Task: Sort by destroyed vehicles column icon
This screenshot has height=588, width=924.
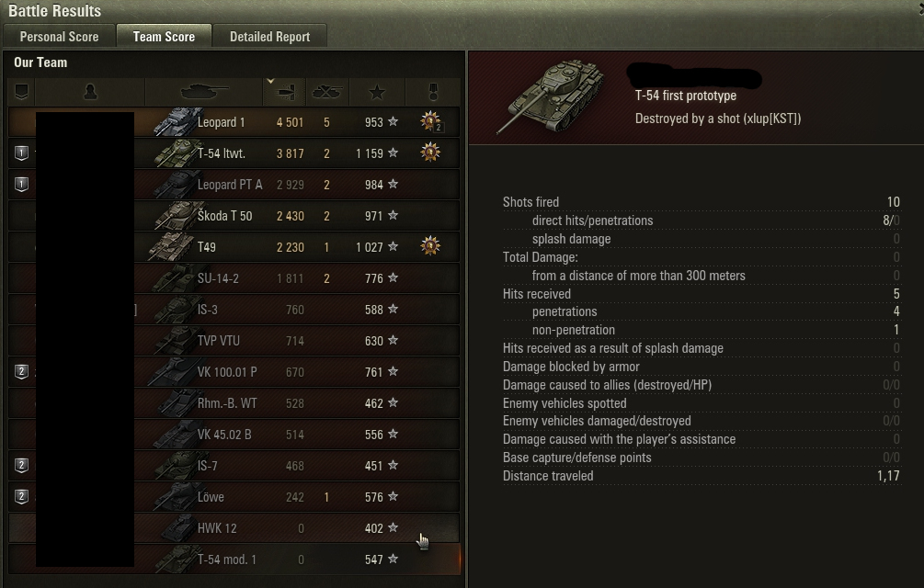Action: click(x=327, y=92)
